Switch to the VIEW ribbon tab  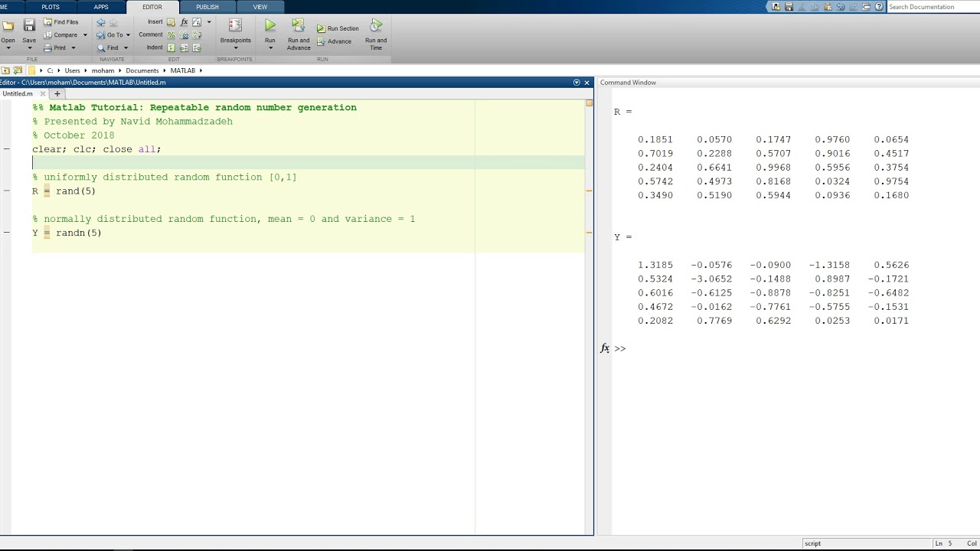point(260,7)
